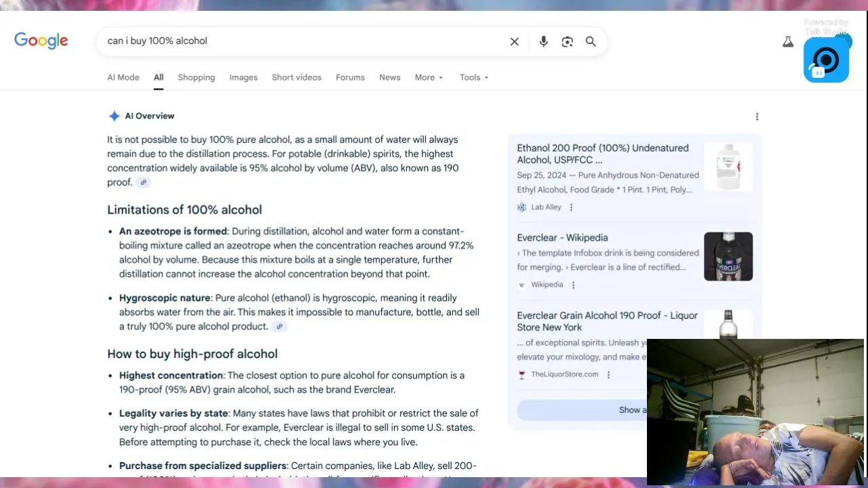Switch to Images tab
The width and height of the screenshot is (868, 488).
point(243,77)
